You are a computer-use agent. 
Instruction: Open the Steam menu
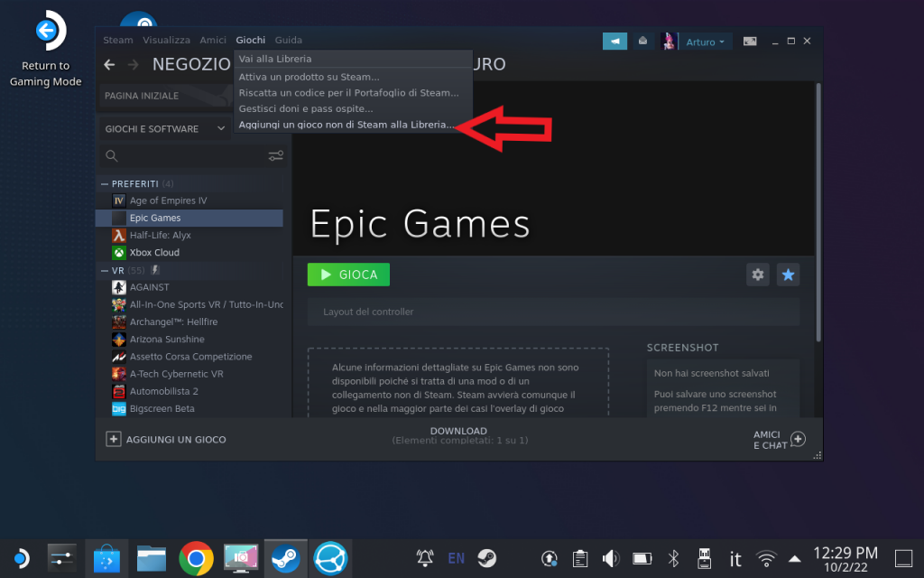118,40
